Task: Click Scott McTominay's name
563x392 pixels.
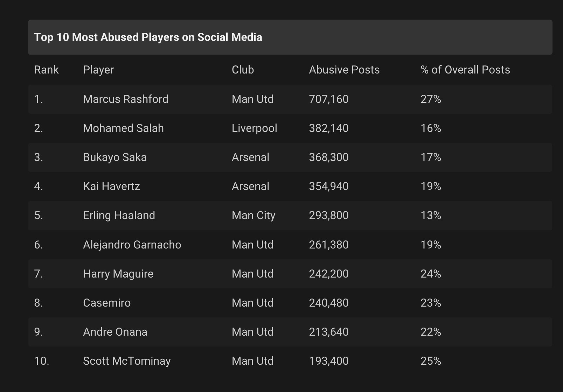Action: [127, 361]
